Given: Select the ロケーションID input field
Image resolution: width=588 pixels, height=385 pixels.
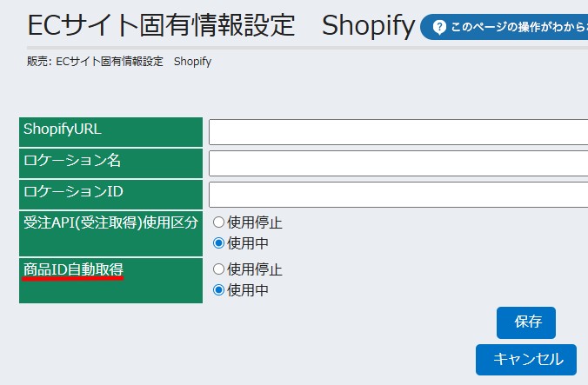Looking at the screenshot, I should tap(398, 194).
